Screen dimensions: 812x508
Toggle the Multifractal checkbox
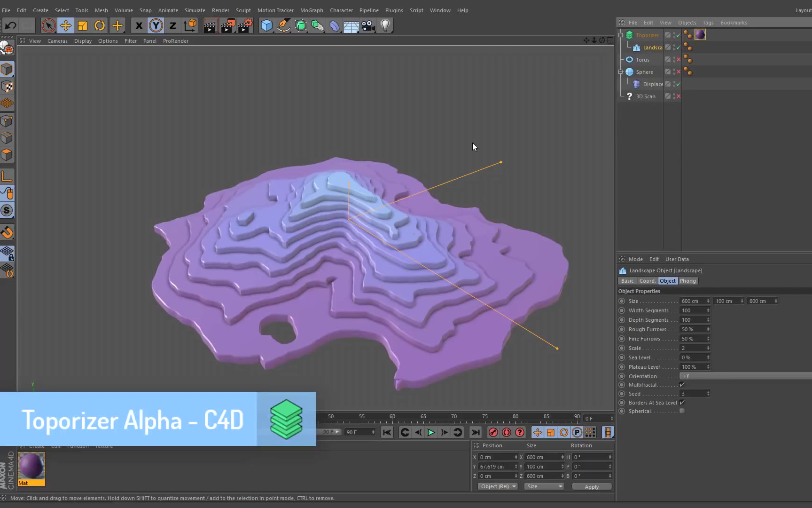(x=682, y=385)
